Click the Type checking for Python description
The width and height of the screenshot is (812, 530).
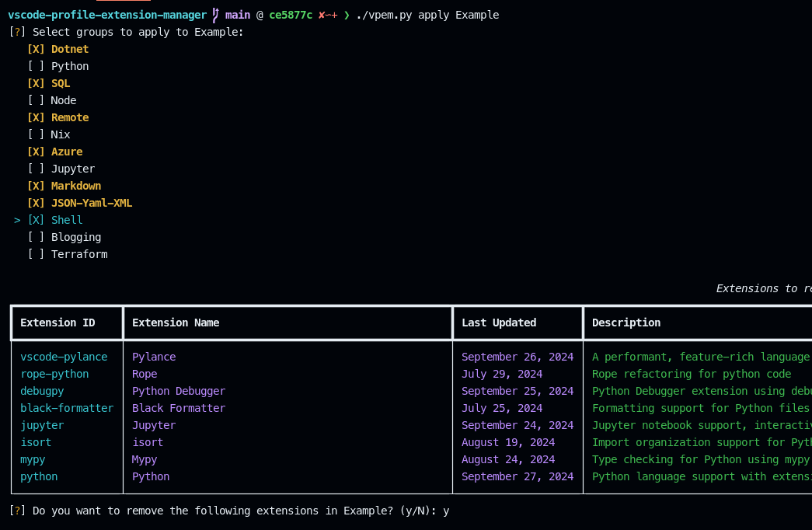tap(701, 459)
